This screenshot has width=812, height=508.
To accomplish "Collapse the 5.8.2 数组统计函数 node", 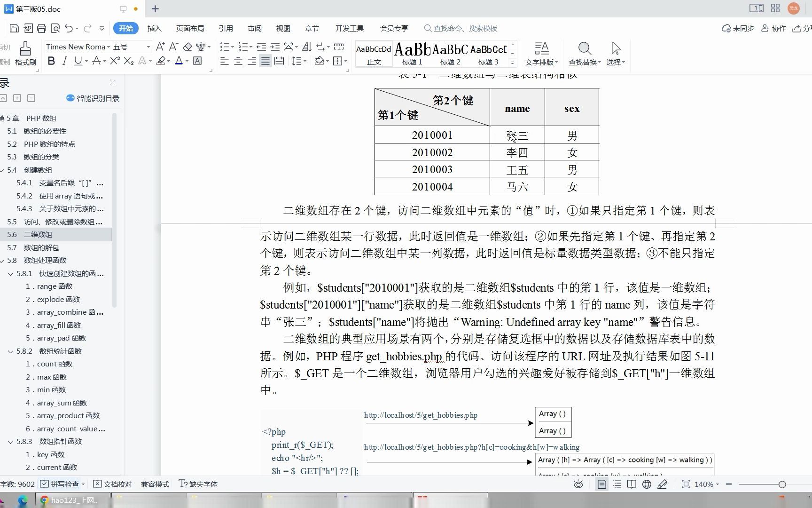I will click(10, 351).
